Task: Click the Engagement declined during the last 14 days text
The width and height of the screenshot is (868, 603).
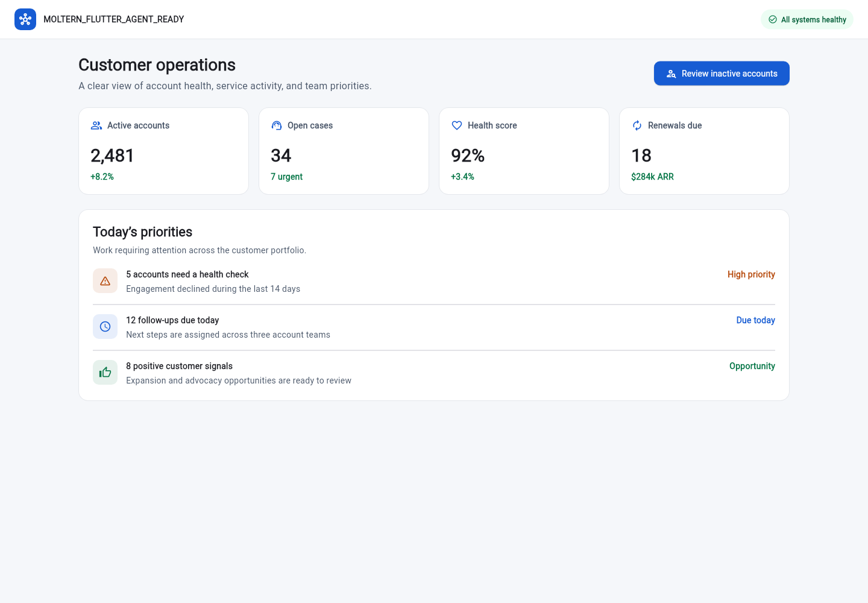Action: tap(213, 289)
